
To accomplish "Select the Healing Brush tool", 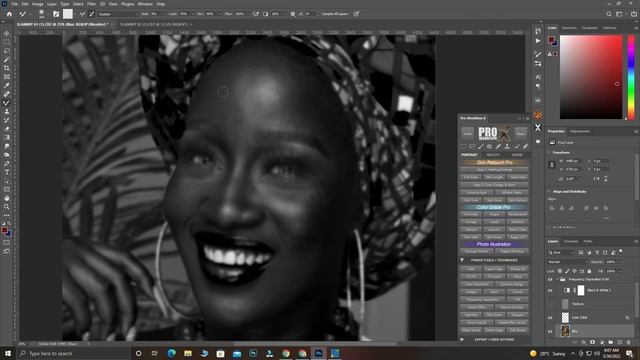I will (x=7, y=94).
